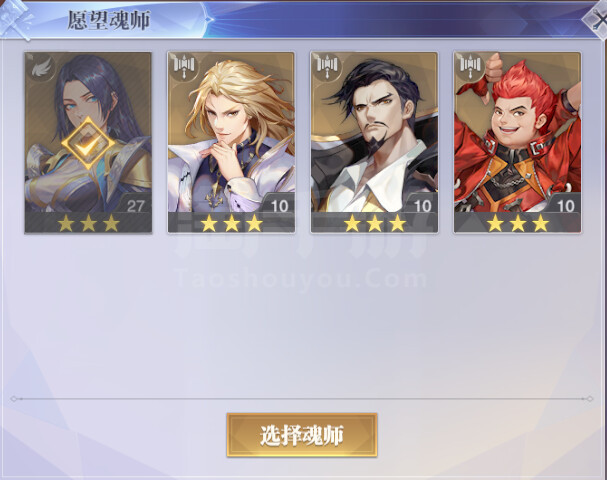This screenshot has height=480, width=607.
Task: Click the tower class icon on red-haired card
Action: coord(470,67)
